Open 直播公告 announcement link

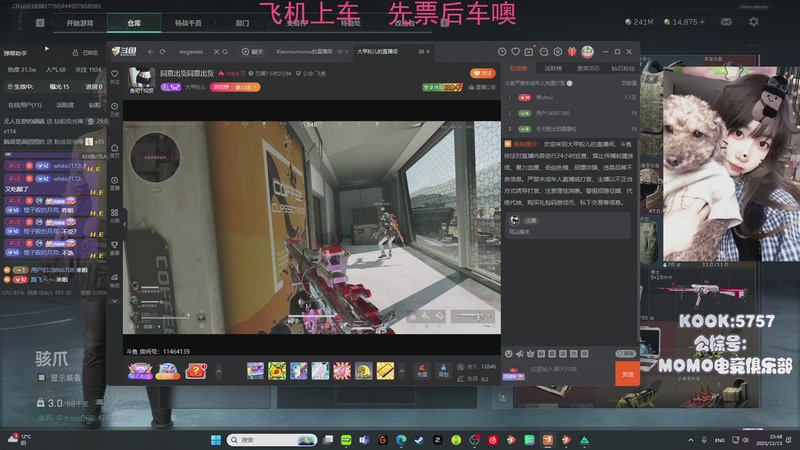[482, 87]
